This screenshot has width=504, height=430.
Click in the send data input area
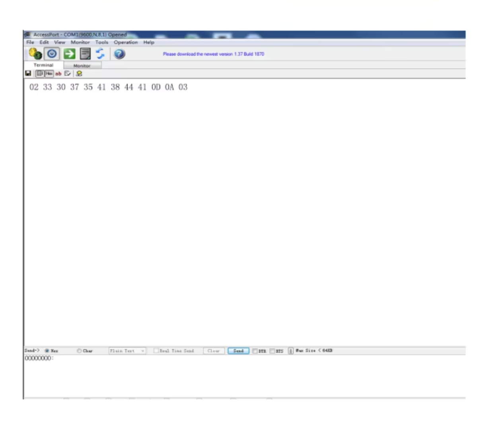239,374
